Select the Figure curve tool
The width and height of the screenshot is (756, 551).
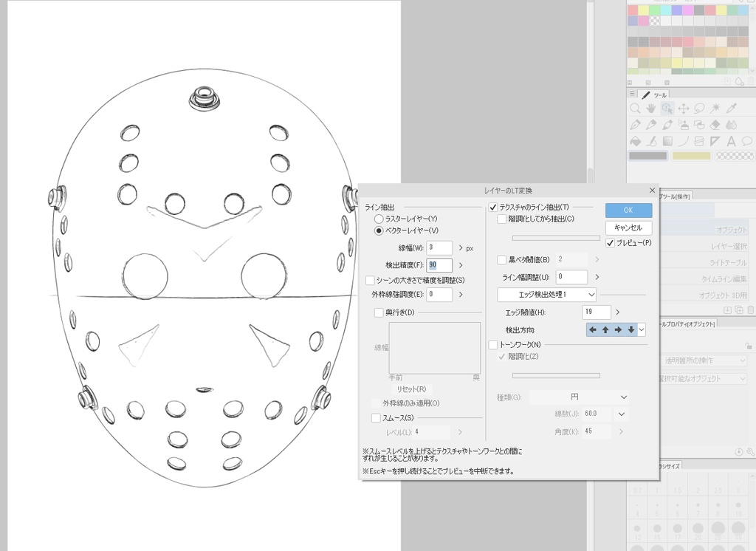pyautogui.click(x=683, y=141)
